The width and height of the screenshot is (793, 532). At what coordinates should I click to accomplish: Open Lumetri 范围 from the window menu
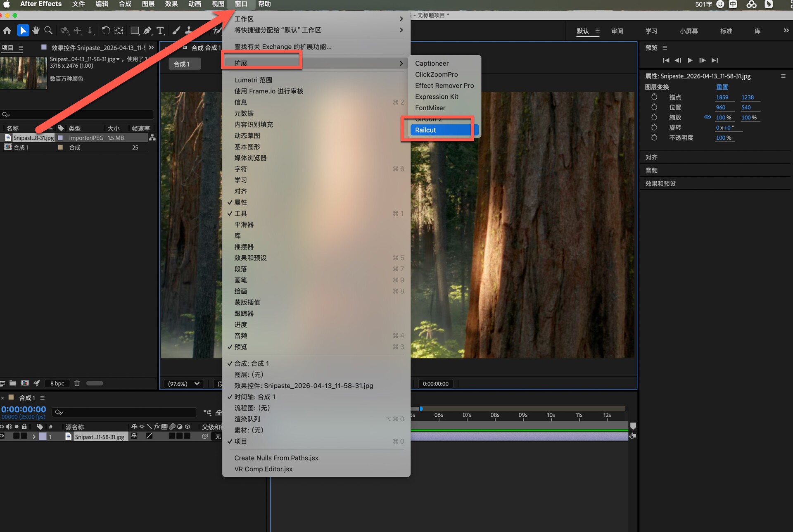pos(253,80)
